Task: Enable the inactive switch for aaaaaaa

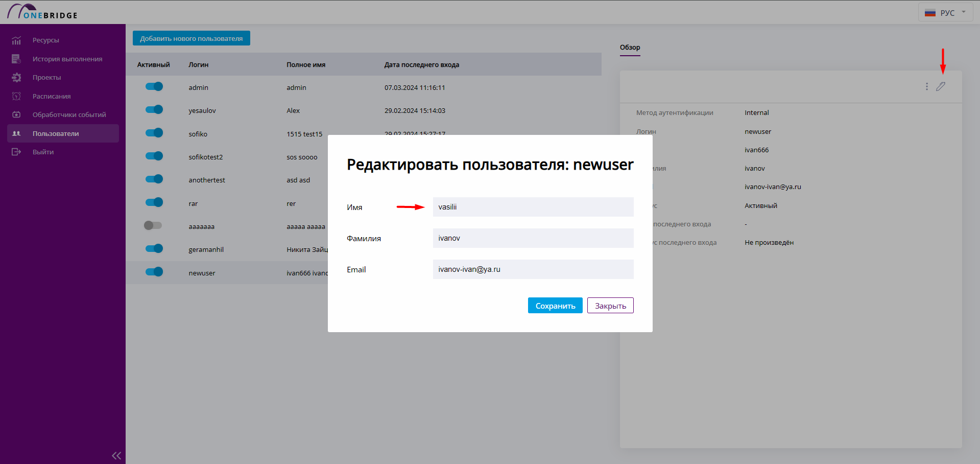Action: pos(153,225)
